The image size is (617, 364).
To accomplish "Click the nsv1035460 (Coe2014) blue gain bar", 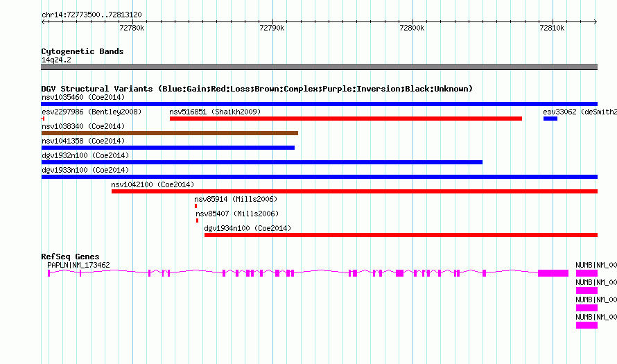I will coord(319,104).
